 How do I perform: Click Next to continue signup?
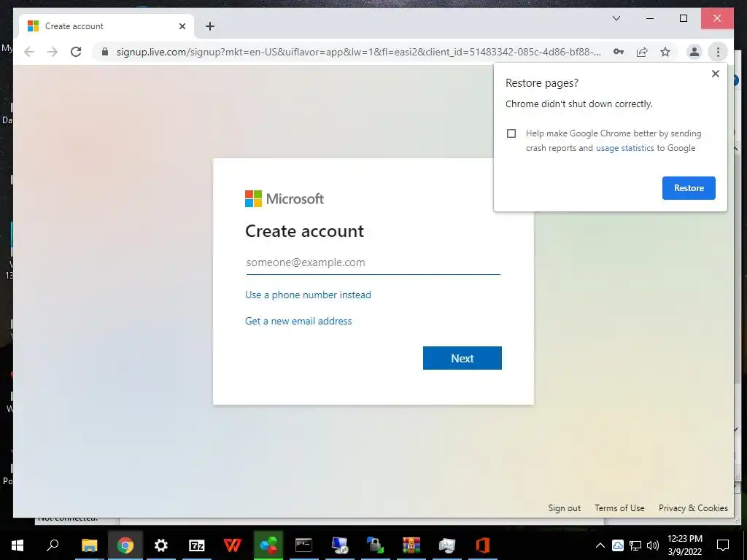pyautogui.click(x=462, y=358)
